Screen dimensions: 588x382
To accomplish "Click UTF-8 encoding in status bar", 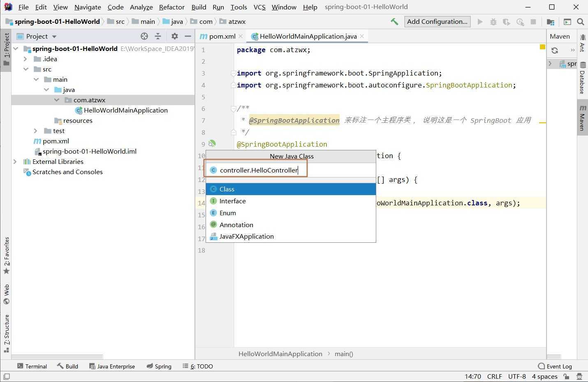I will (x=517, y=376).
